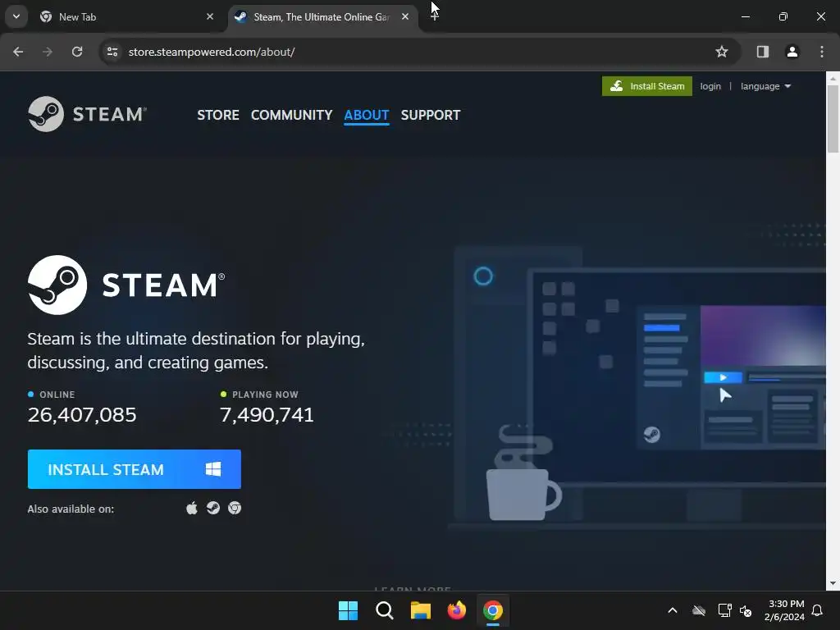
Task: Show hidden system tray icons
Action: pos(673,610)
